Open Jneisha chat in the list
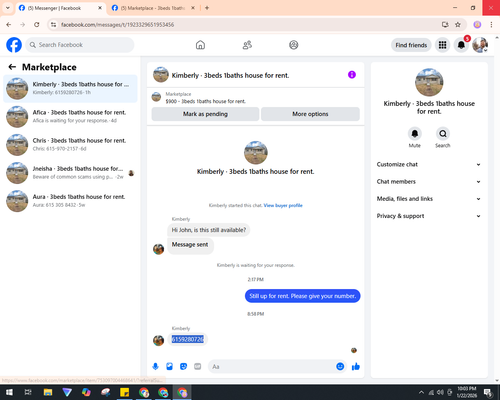Viewport: 500px width, 400px height. click(x=70, y=173)
